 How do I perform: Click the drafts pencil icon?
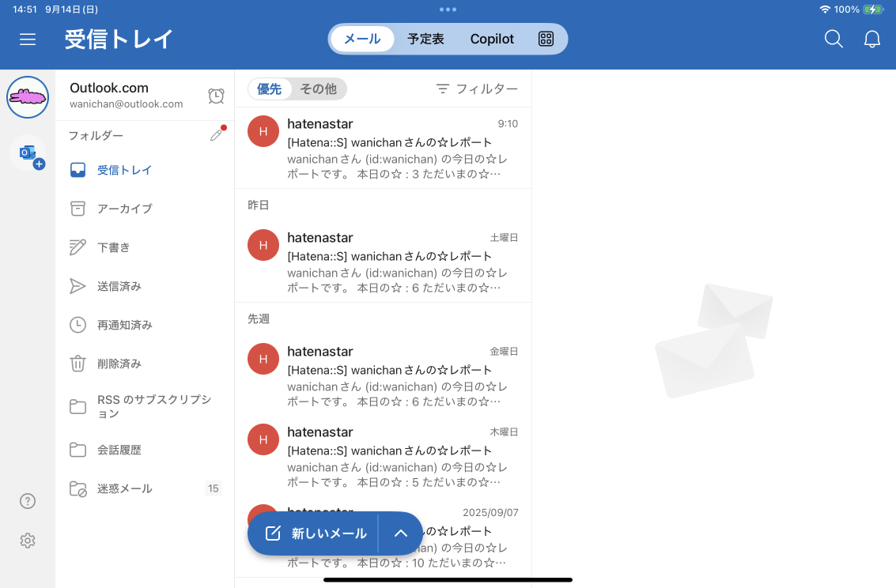(x=78, y=247)
